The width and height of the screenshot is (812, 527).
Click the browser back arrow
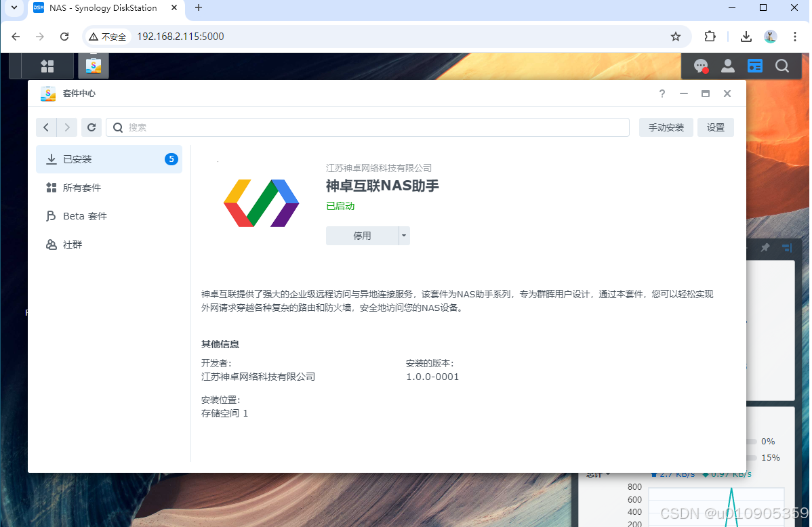click(16, 36)
